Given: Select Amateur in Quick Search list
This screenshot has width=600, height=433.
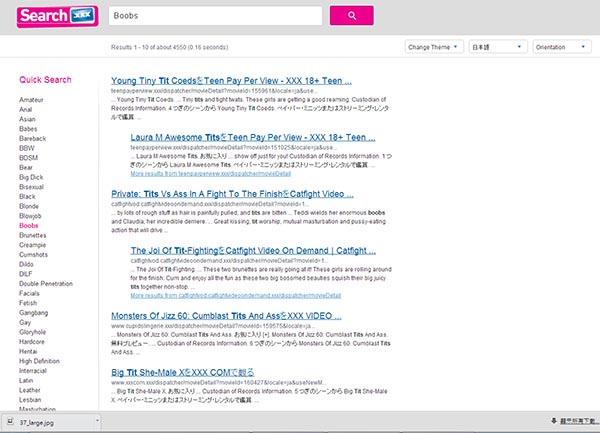Looking at the screenshot, I should click(x=33, y=101).
